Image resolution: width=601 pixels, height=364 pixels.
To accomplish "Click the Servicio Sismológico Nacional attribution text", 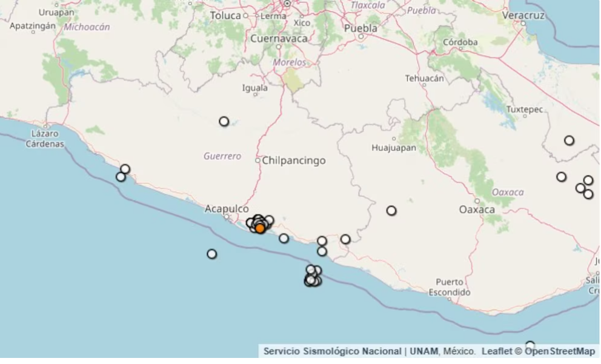I will (333, 351).
